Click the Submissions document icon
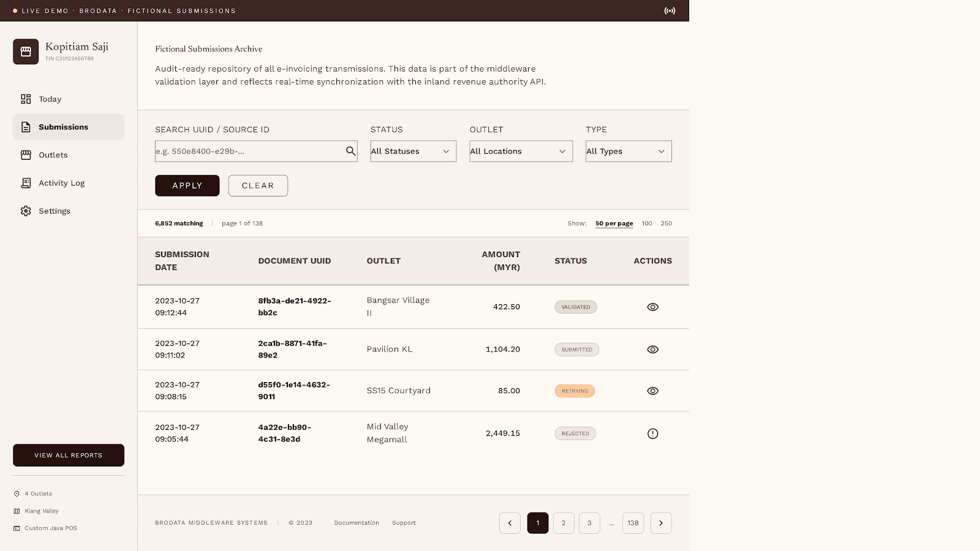980x551 pixels. click(26, 127)
